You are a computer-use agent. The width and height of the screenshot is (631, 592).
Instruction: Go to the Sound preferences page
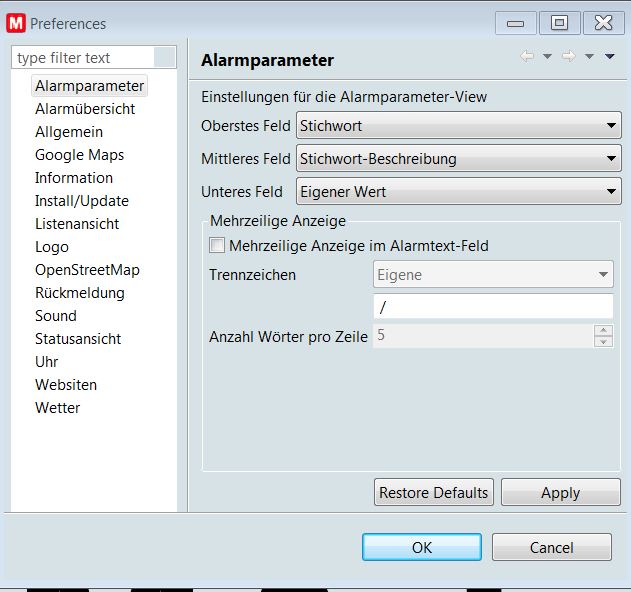point(56,316)
